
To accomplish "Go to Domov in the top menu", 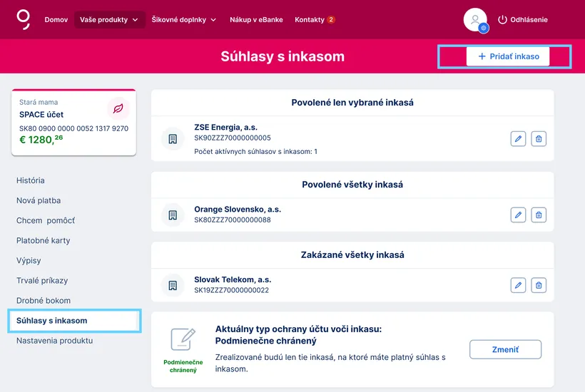I will point(56,20).
